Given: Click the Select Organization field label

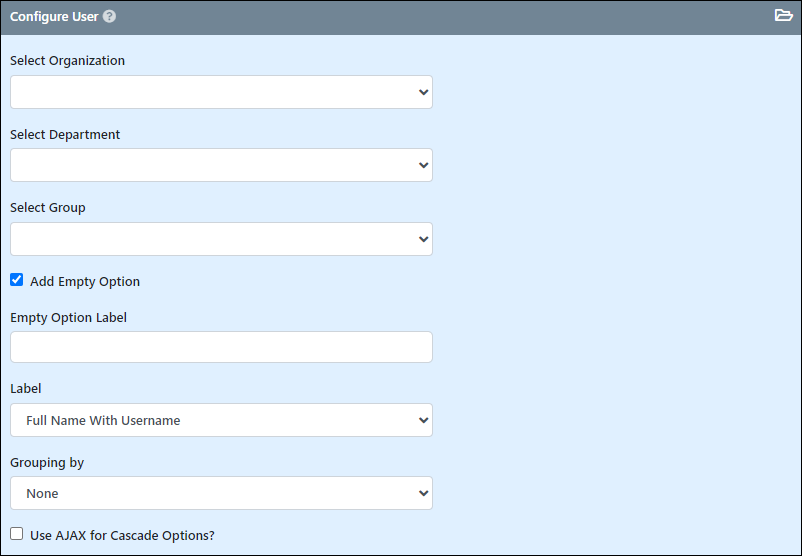Looking at the screenshot, I should [x=68, y=61].
